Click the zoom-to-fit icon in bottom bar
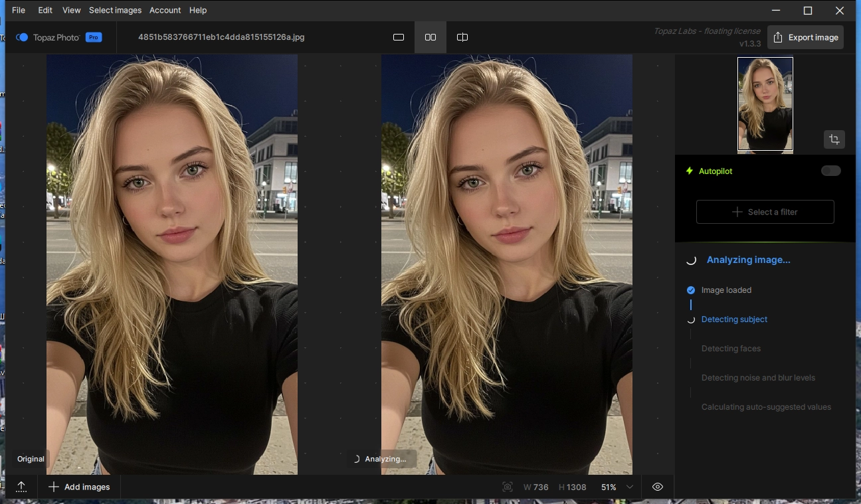 click(x=508, y=487)
